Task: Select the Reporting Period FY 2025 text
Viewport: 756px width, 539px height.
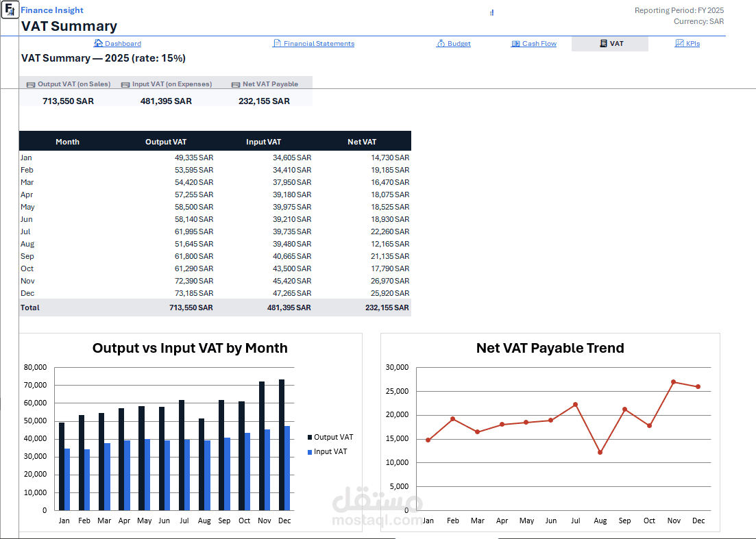Action: [679, 10]
